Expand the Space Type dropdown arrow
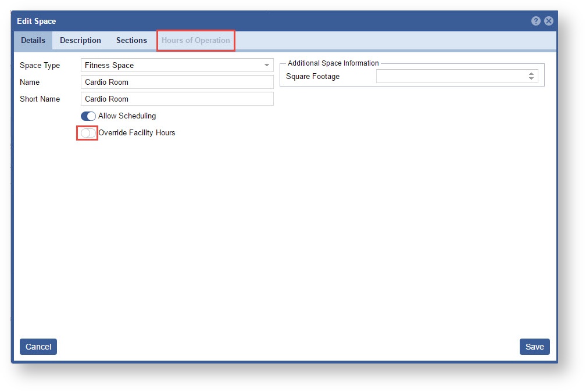The image size is (586, 392). click(267, 66)
